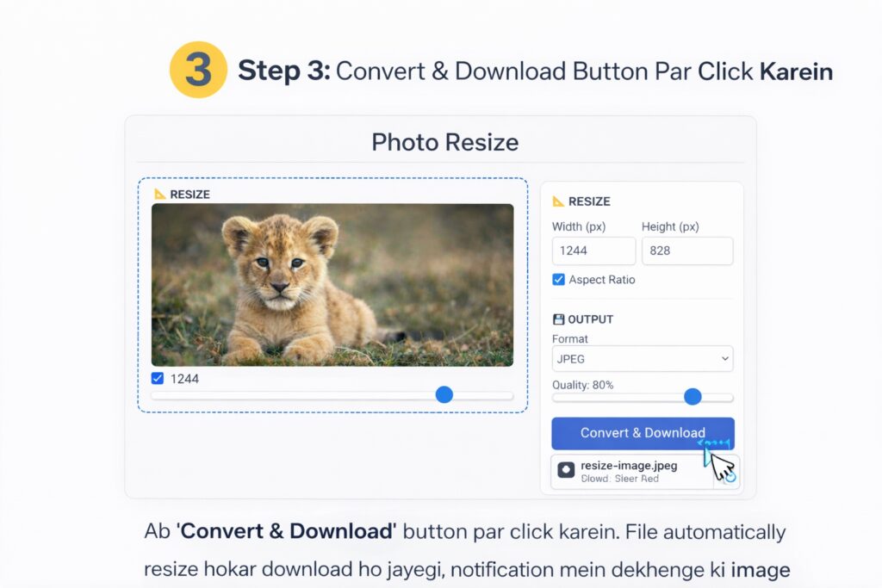The width and height of the screenshot is (882, 588).
Task: Select the RESIZE icon in the right panel
Action: (558, 201)
